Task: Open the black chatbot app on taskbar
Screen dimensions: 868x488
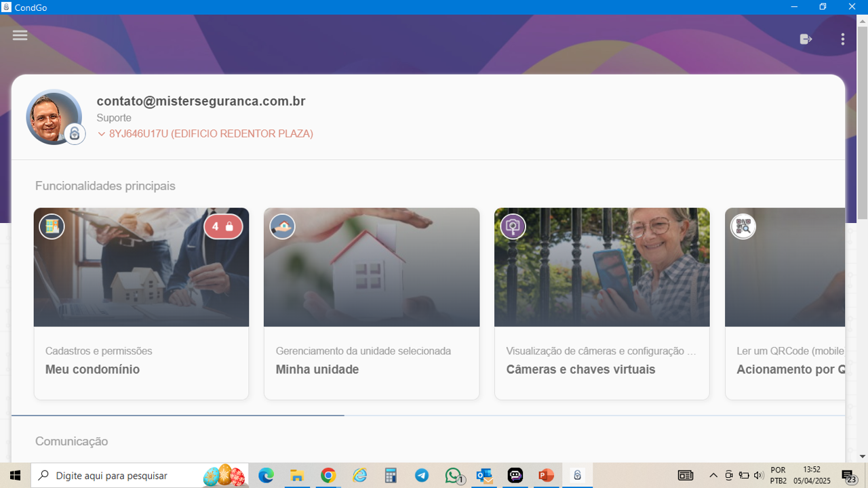Action: (x=515, y=475)
